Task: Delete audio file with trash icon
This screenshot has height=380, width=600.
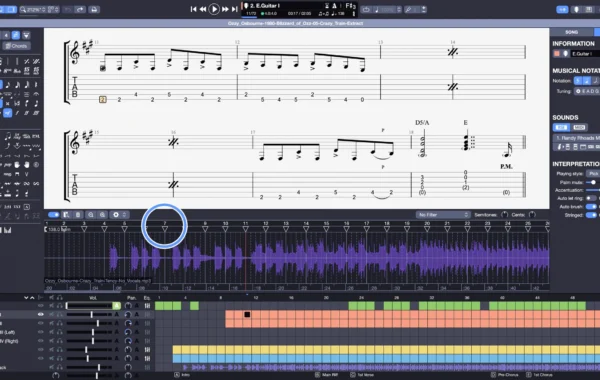Action: pos(78,215)
